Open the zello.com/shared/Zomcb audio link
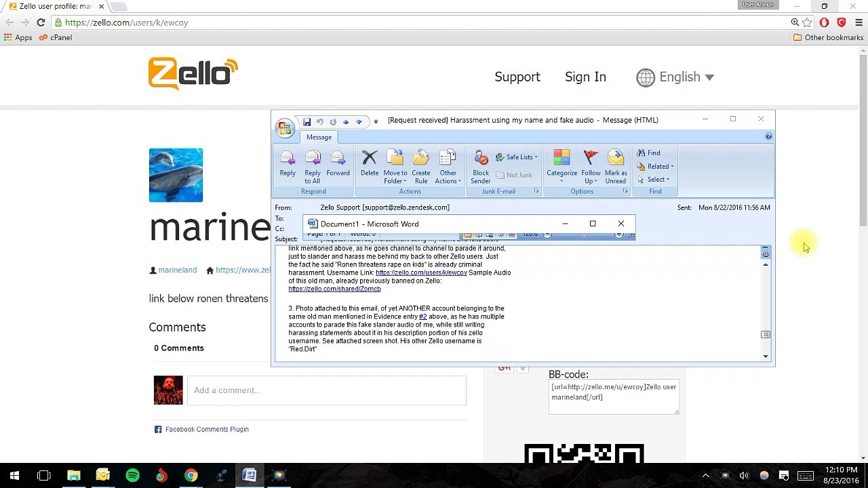This screenshot has width=868, height=488. [334, 289]
